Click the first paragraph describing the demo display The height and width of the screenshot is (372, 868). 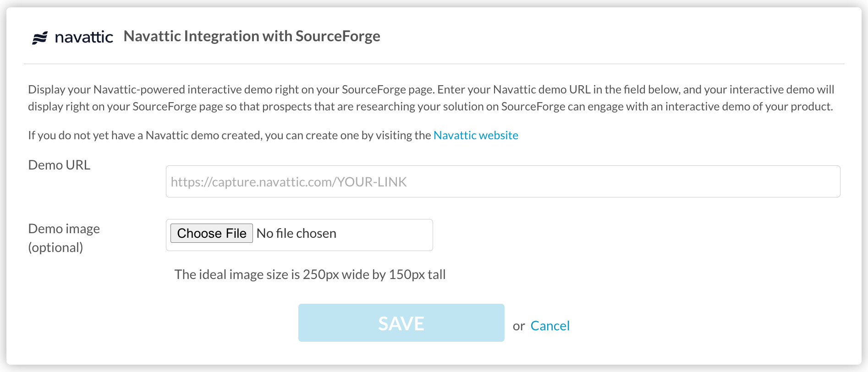click(x=431, y=98)
